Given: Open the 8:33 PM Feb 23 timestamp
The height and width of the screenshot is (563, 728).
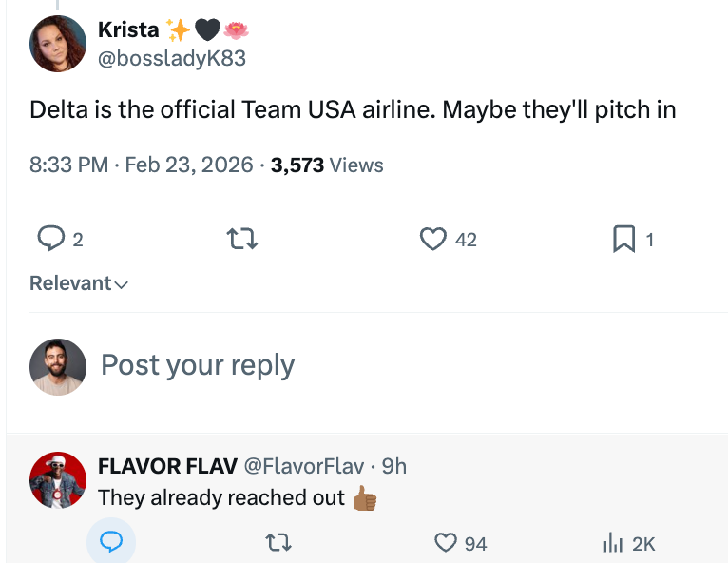Looking at the screenshot, I should 142,165.
